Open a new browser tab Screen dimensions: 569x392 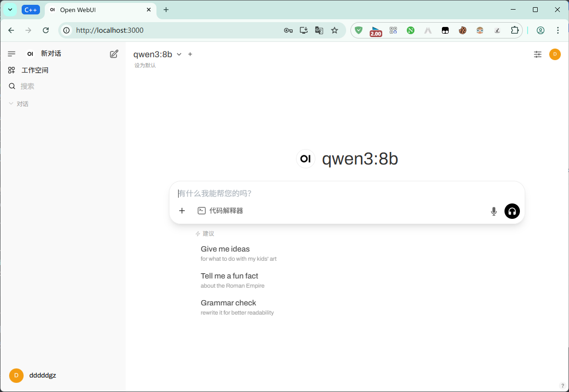(x=166, y=10)
